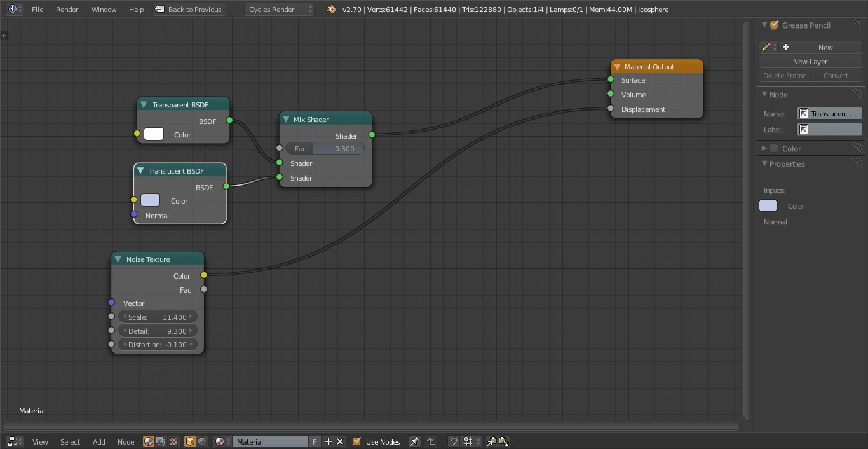Click the Back to Previous button
Screen dimensions: 868x449
[189, 10]
